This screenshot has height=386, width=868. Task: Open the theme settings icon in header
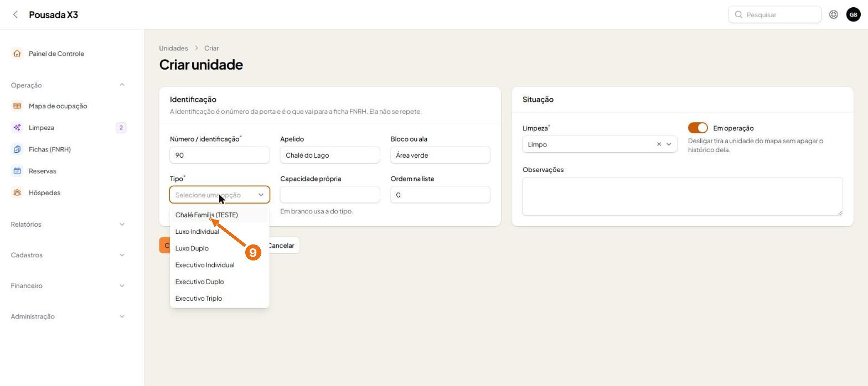[x=834, y=14]
